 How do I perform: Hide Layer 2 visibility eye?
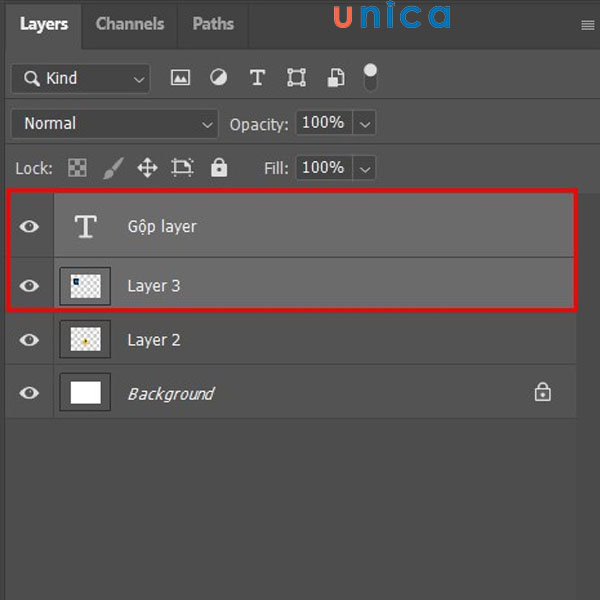[x=29, y=340]
